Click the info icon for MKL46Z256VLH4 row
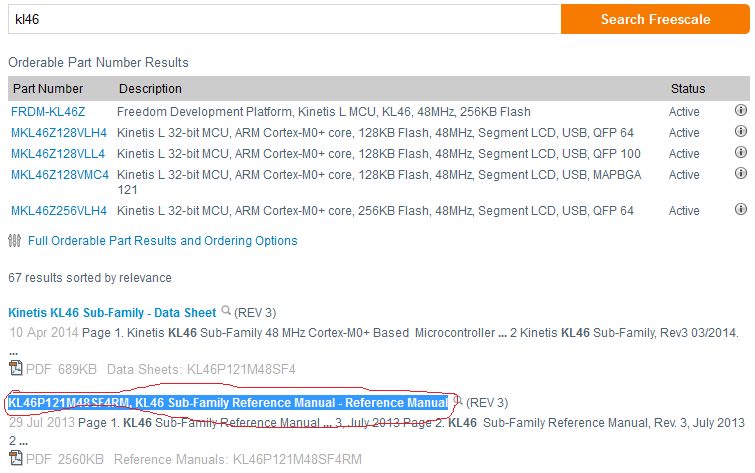The height and width of the screenshot is (473, 755). 741,209
